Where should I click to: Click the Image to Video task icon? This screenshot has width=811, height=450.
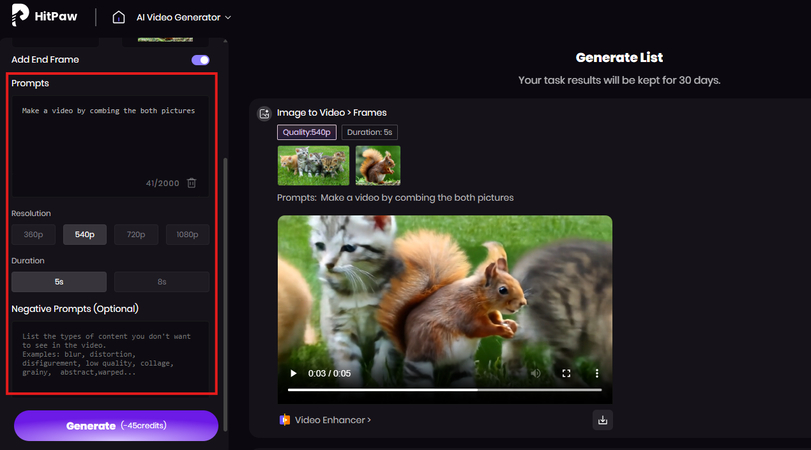[264, 113]
